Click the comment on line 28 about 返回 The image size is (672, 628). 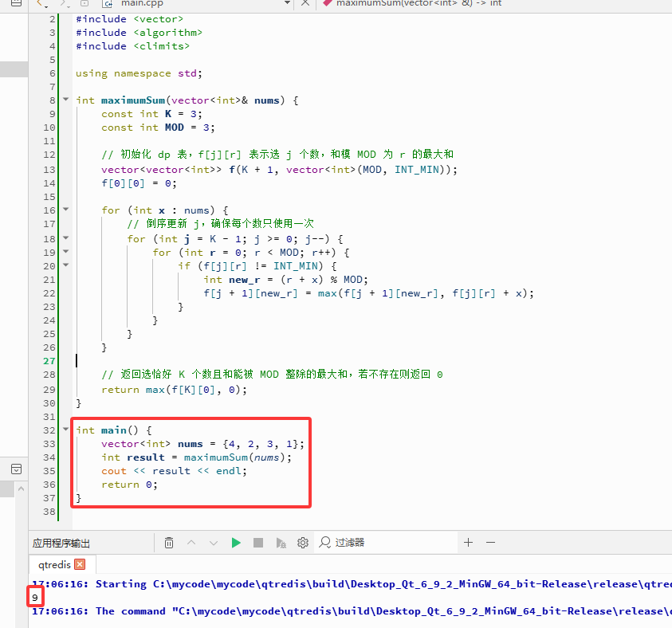pyautogui.click(x=272, y=375)
